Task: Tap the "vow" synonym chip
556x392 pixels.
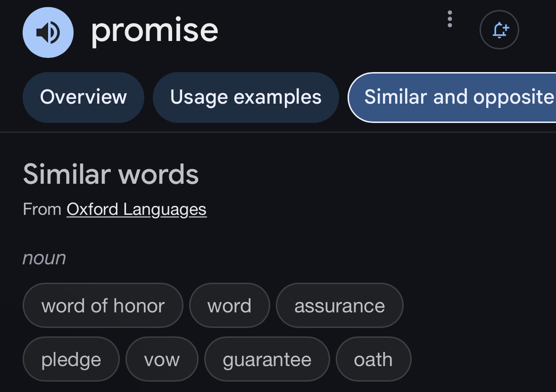Action: click(x=162, y=359)
